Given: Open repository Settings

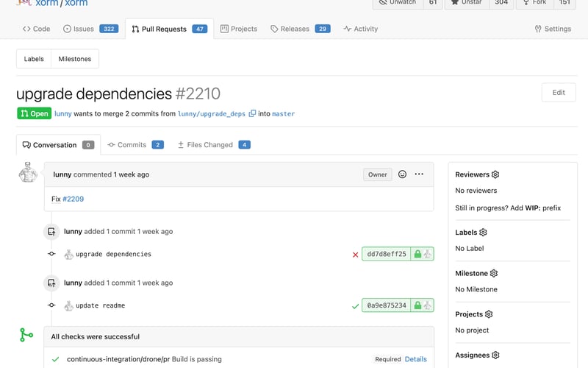Looking at the screenshot, I should (x=553, y=29).
